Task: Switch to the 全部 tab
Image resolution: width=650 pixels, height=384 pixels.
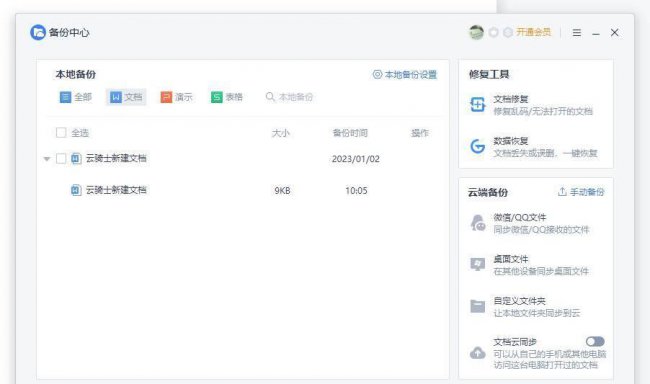Action: click(x=76, y=97)
